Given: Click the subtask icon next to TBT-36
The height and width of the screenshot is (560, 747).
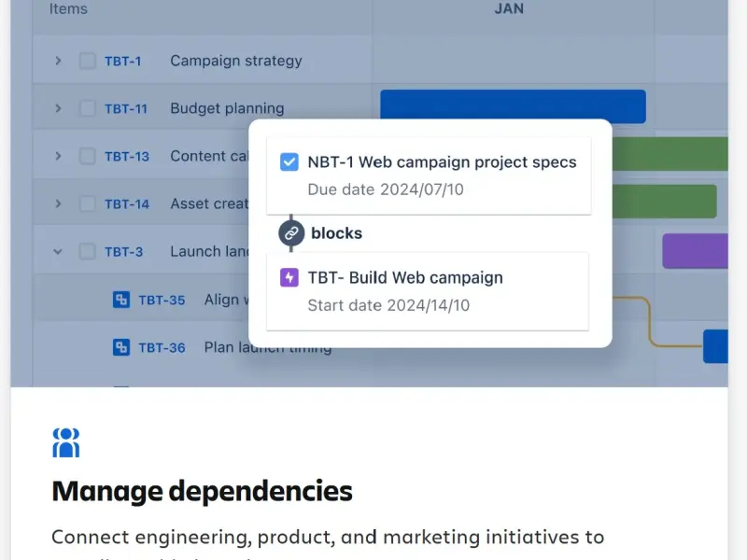Looking at the screenshot, I should (120, 347).
